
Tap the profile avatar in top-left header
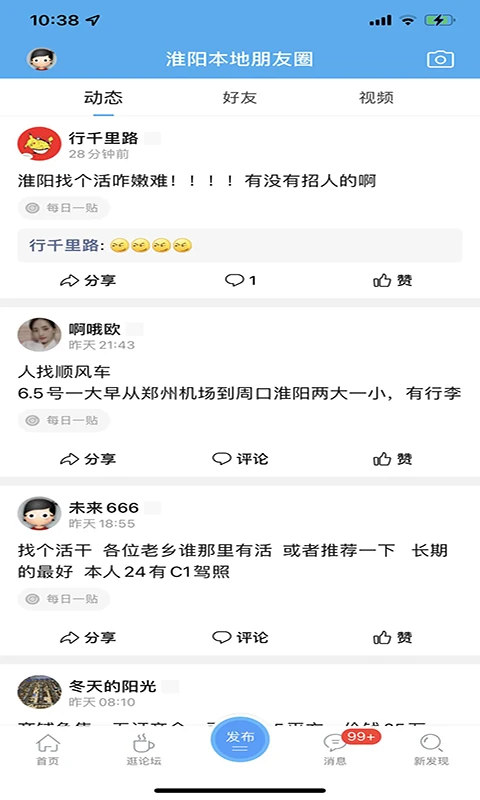coord(41,59)
